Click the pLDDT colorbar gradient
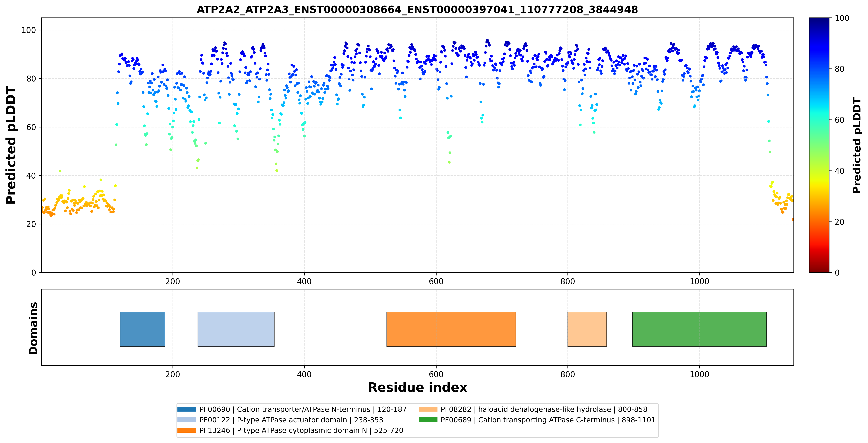 click(x=819, y=145)
